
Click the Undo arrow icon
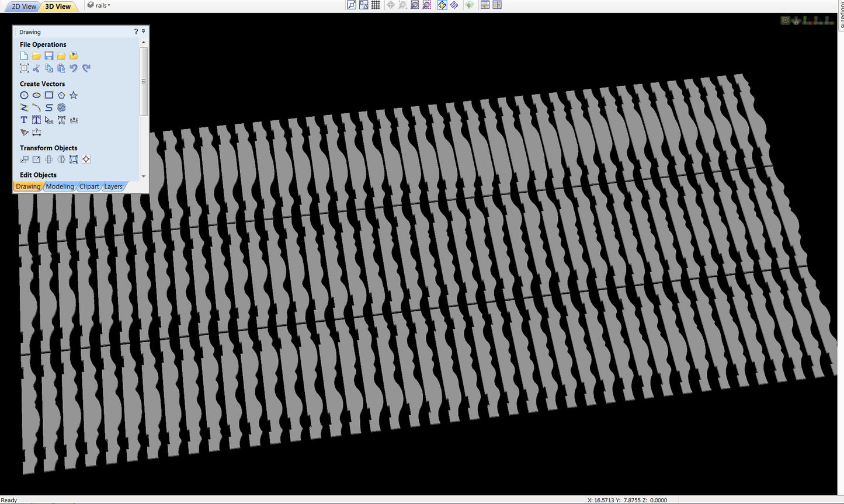(x=74, y=68)
